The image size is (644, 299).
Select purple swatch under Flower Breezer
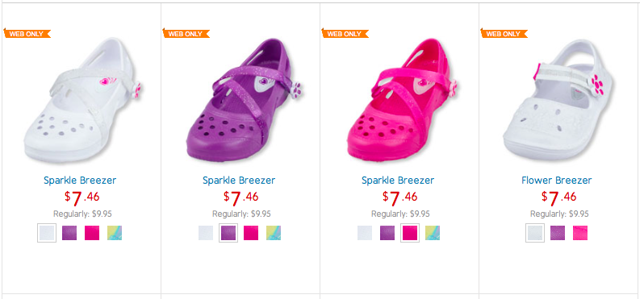click(x=558, y=233)
